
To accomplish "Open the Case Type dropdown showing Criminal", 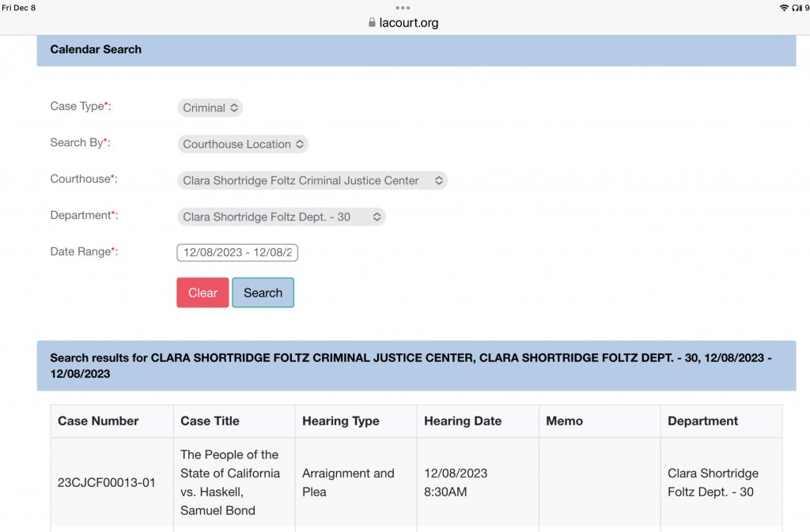I will click(210, 108).
